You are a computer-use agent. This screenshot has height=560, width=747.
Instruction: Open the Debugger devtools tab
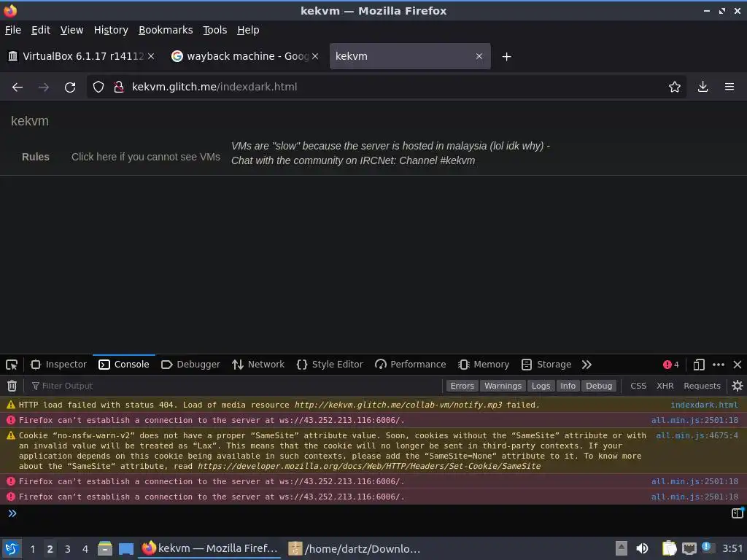[x=190, y=365]
